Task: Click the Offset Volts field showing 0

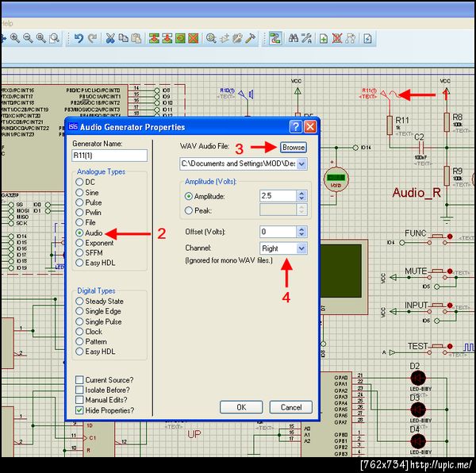Action: pos(278,232)
